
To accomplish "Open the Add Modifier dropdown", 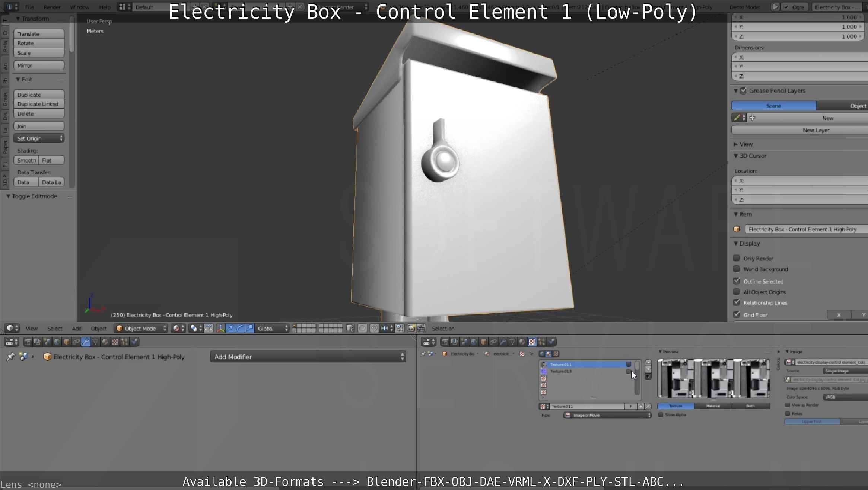I will click(308, 357).
